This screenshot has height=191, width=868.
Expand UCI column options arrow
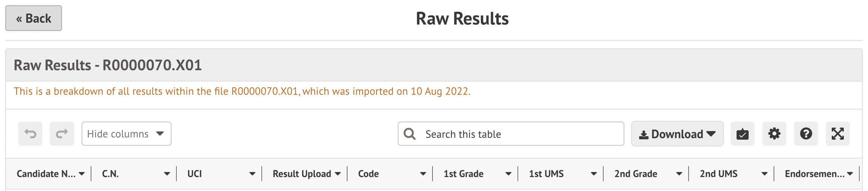pos(252,174)
